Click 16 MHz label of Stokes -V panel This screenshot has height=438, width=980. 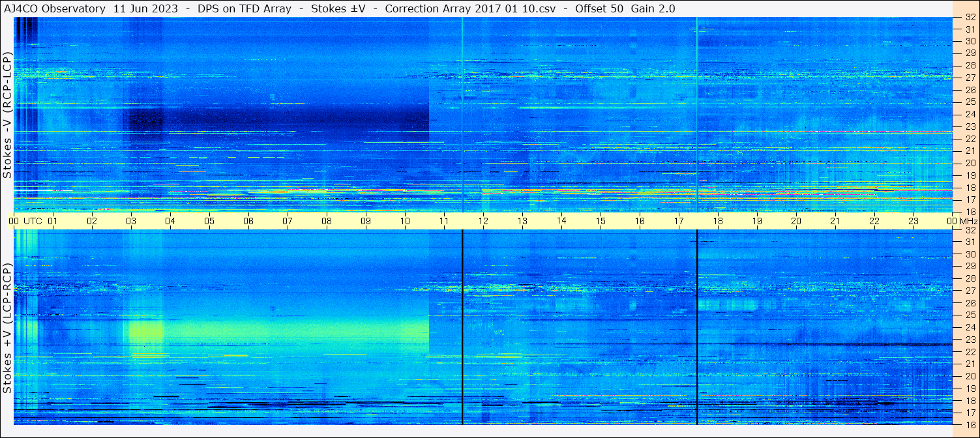coord(970,211)
